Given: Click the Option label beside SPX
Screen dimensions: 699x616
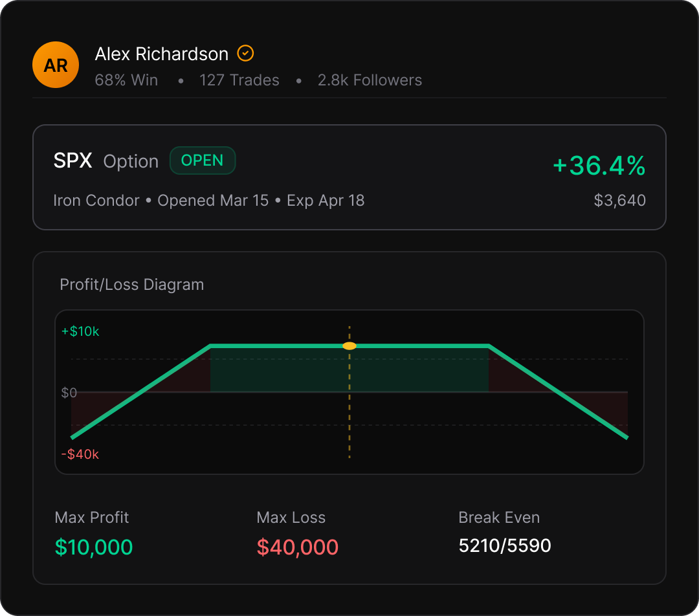Looking at the screenshot, I should pos(131,161).
